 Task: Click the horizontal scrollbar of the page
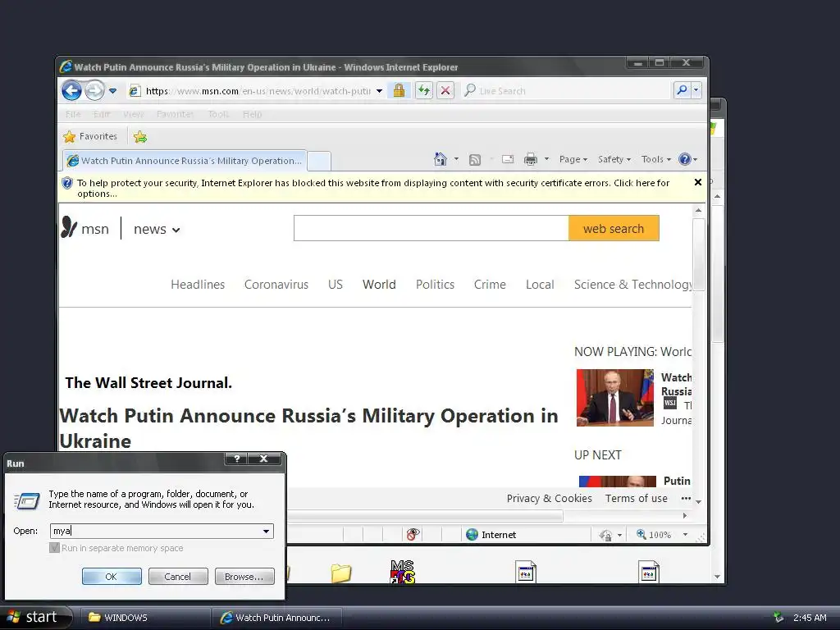click(x=425, y=515)
